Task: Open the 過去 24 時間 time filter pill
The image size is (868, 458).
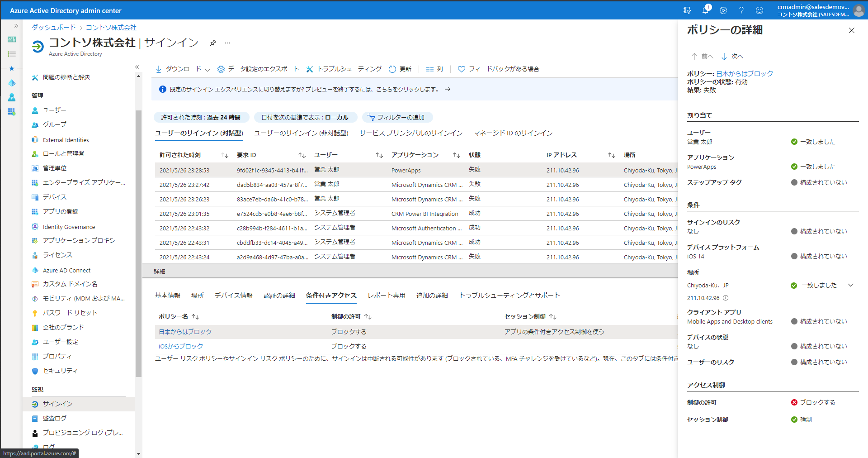Action: coord(201,117)
